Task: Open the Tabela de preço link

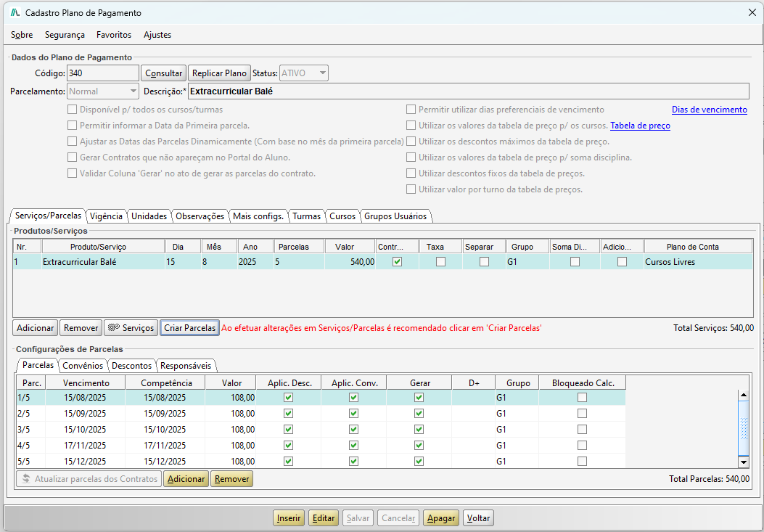Action: pos(640,126)
